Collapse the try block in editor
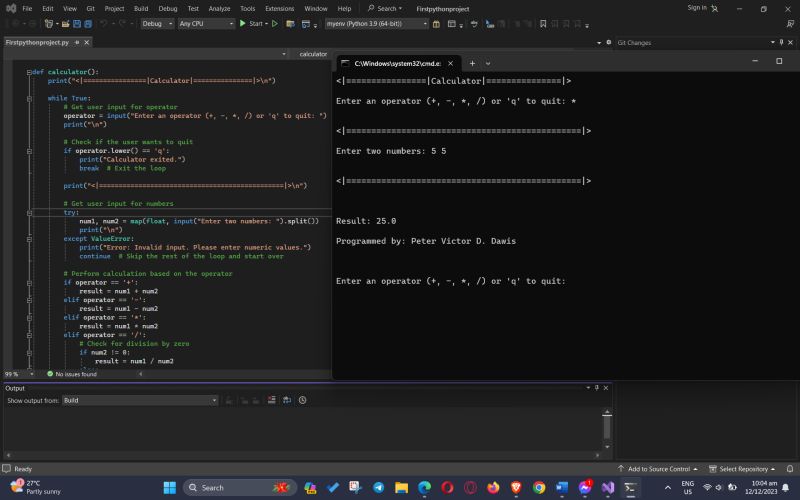The height and width of the screenshot is (500, 800). click(x=29, y=212)
